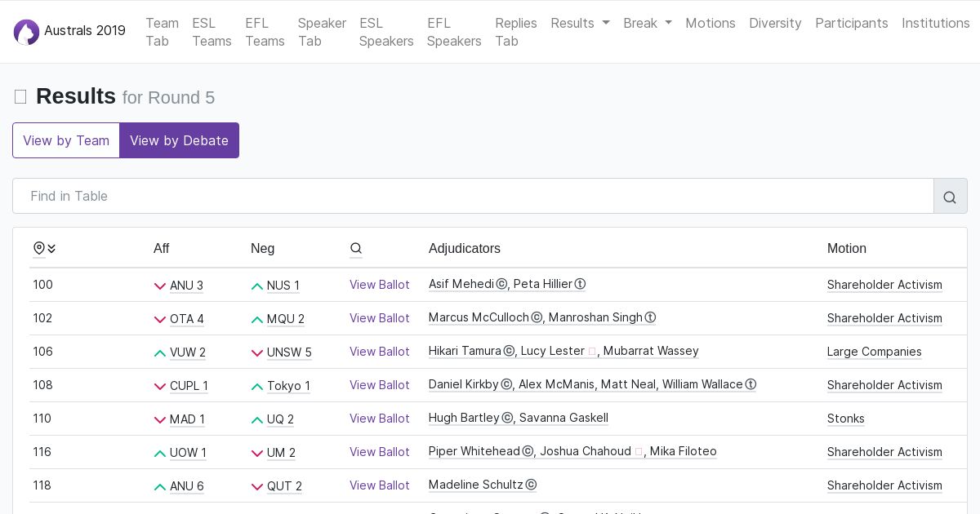Click the search magnifier button beside Find in Table
The image size is (980, 514).
[950, 197]
